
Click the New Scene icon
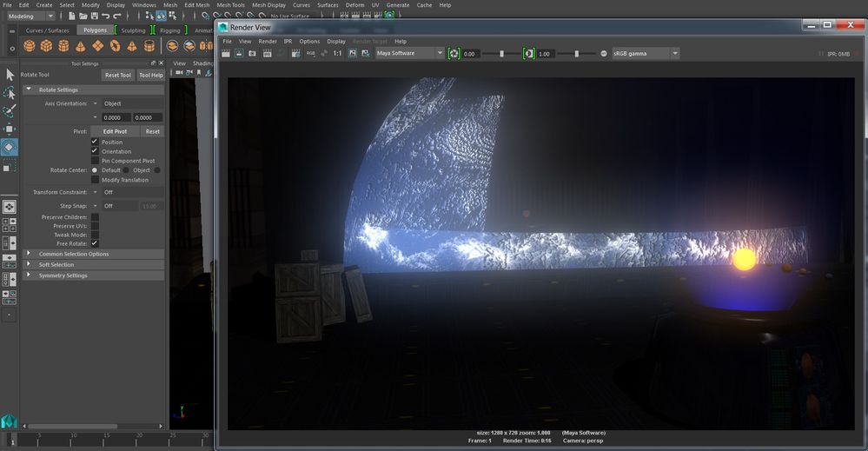click(x=72, y=16)
